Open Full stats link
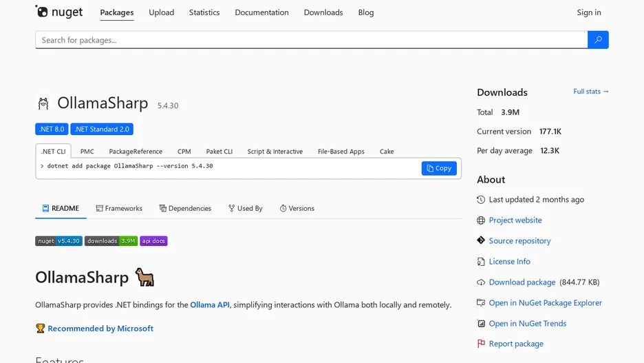This screenshot has width=644, height=363. (x=591, y=91)
